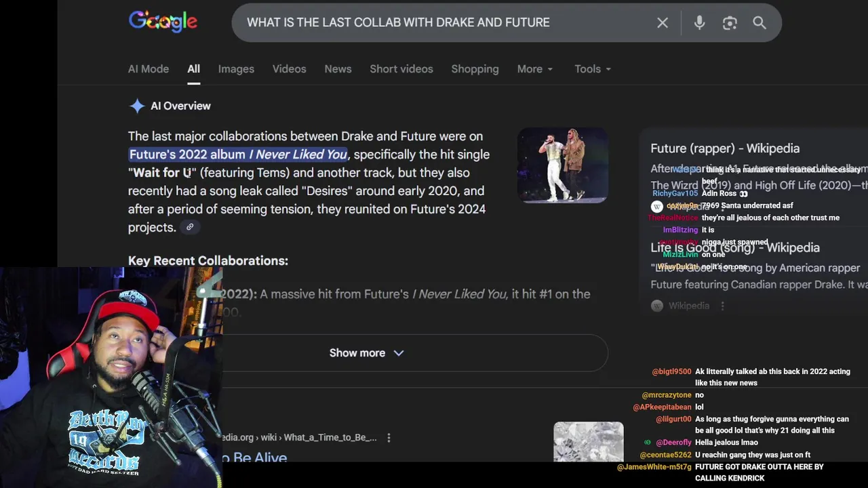The height and width of the screenshot is (488, 868).
Task: Click the magnifying glass search icon
Action: click(759, 23)
